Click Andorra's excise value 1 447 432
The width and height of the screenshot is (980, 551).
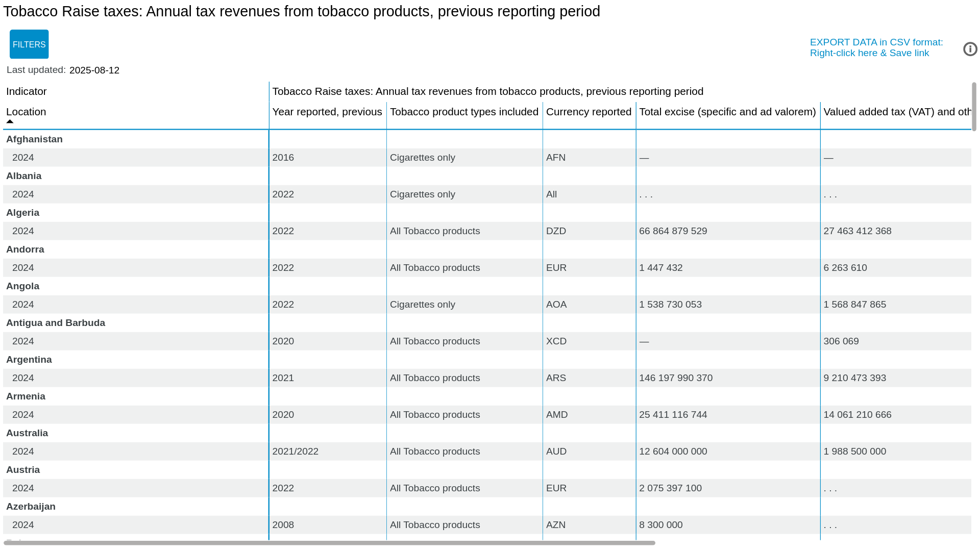coord(661,268)
